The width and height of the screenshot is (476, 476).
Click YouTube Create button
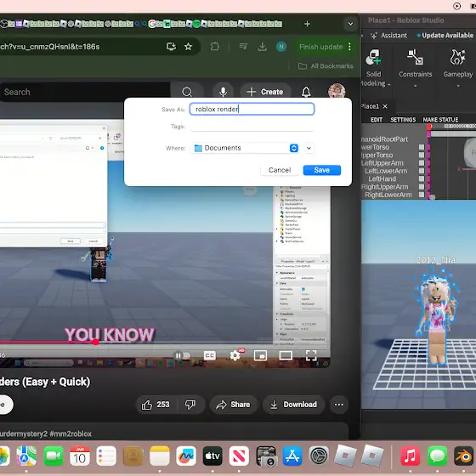(265, 92)
